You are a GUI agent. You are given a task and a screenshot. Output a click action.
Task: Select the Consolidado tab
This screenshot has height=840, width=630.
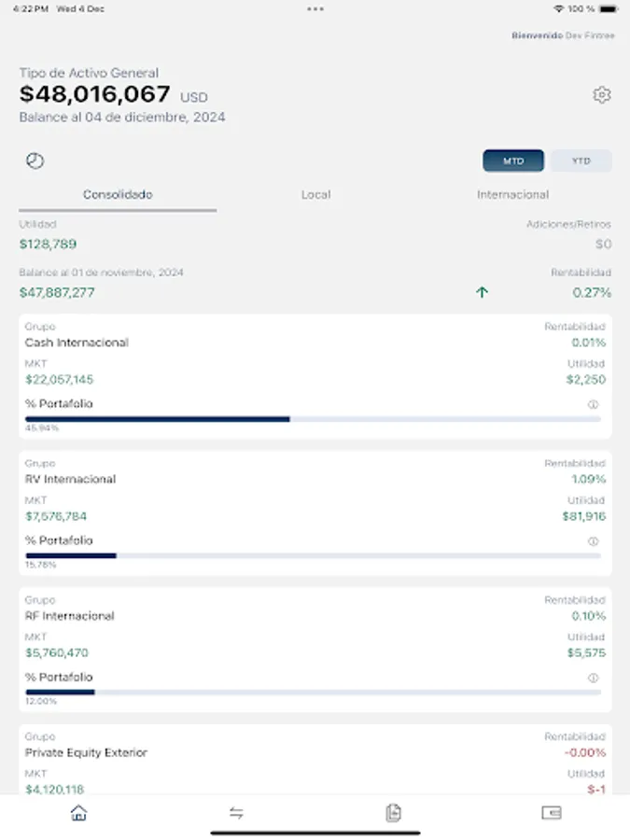pos(117,195)
